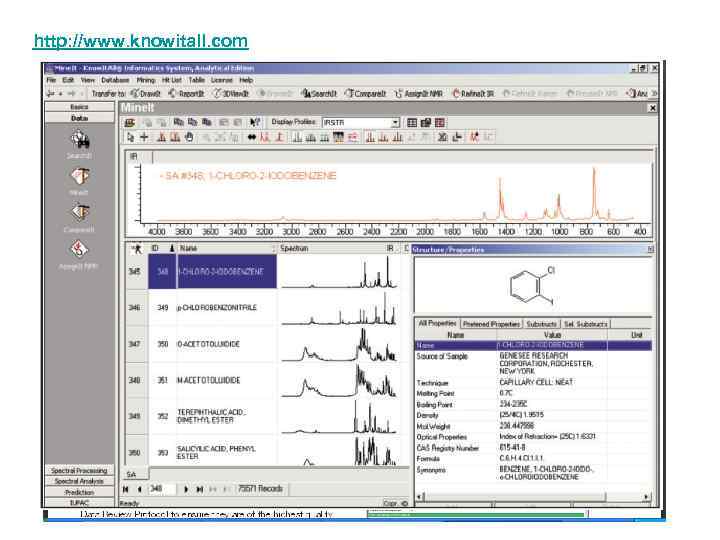Click the table grid view icon right of profile box
Viewport: 720px width, 540px height.
click(x=412, y=123)
